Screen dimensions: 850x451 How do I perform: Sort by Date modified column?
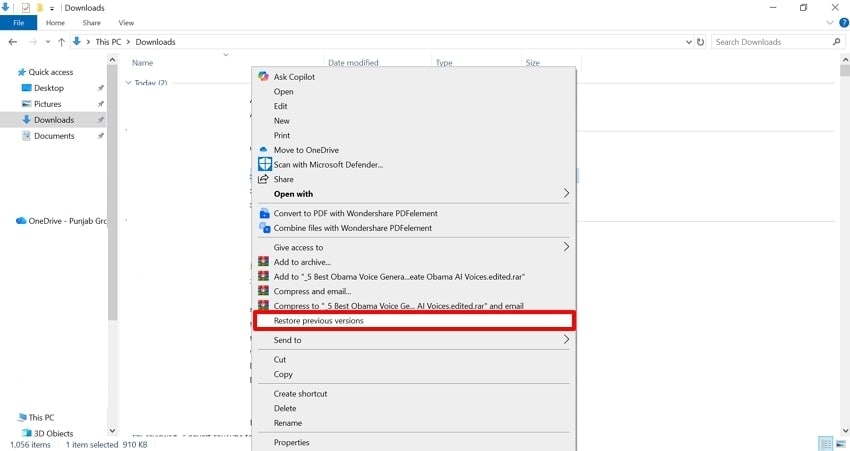click(x=353, y=63)
